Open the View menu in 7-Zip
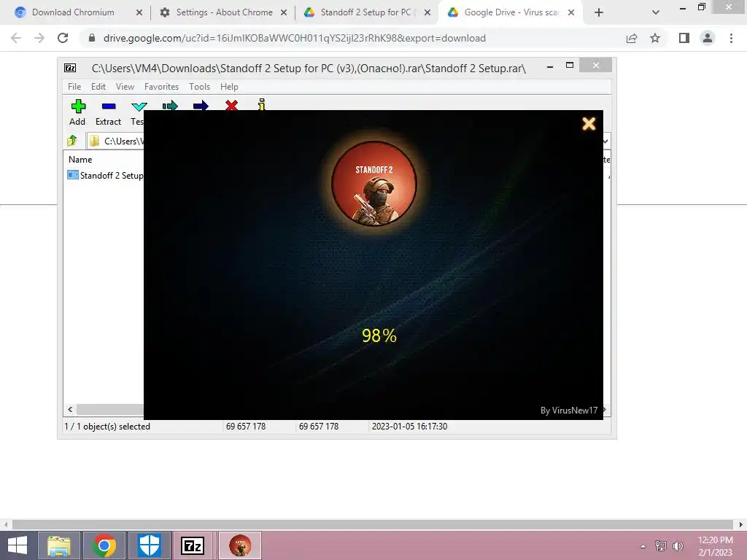 pyautogui.click(x=125, y=87)
